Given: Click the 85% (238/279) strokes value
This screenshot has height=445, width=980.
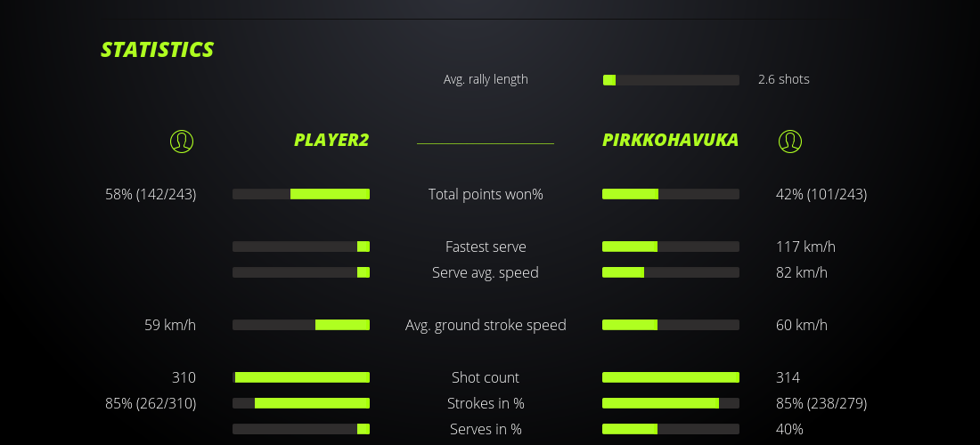Looking at the screenshot, I should 821,403.
